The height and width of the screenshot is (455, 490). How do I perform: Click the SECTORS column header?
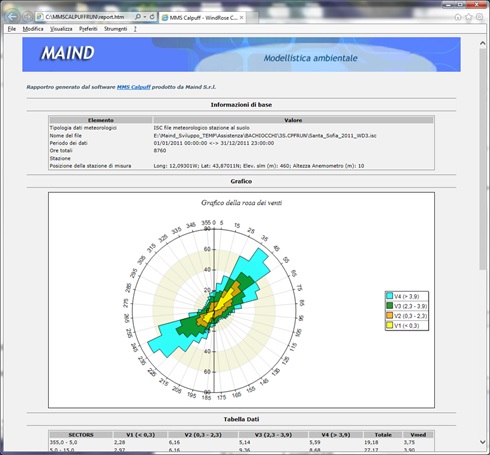(81, 435)
